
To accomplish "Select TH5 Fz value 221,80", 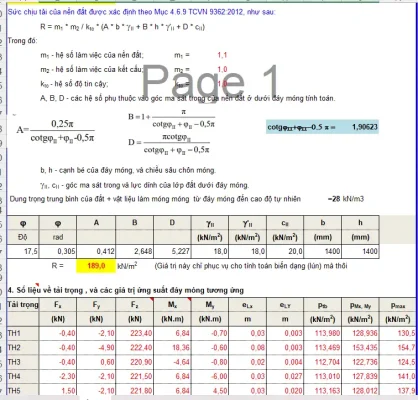I will [134, 390].
